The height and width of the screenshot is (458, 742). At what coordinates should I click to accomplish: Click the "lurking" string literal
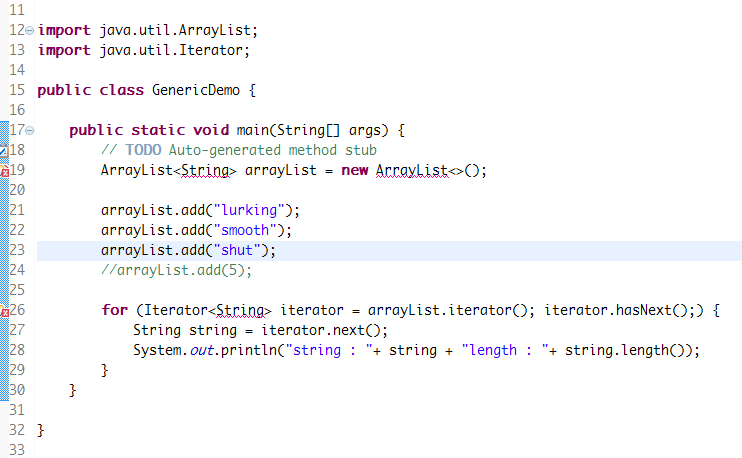coord(249,210)
